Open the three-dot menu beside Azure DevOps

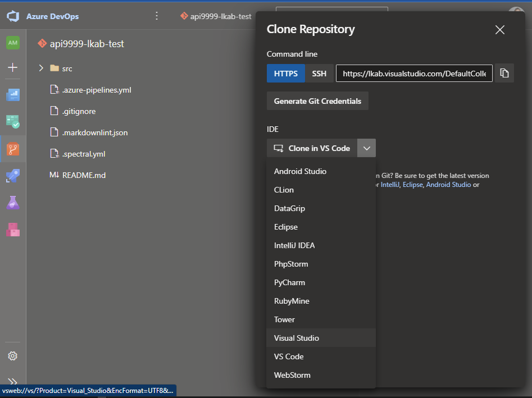(x=156, y=16)
